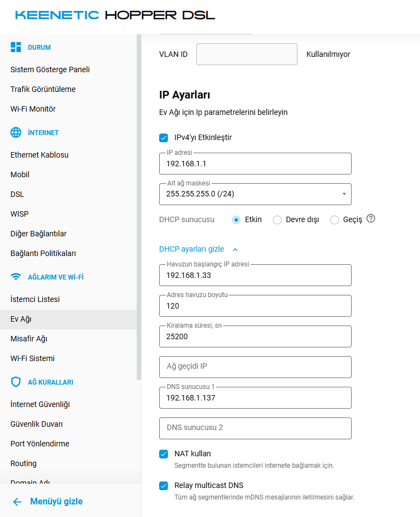420x517 pixels.
Task: Open Wi-Fi Sistemi page
Action: coord(33,358)
